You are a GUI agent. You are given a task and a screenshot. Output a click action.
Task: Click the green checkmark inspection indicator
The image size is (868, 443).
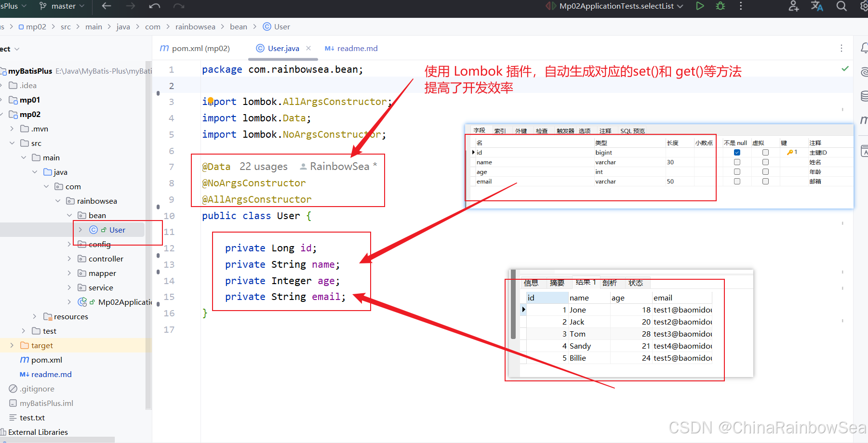(x=845, y=68)
